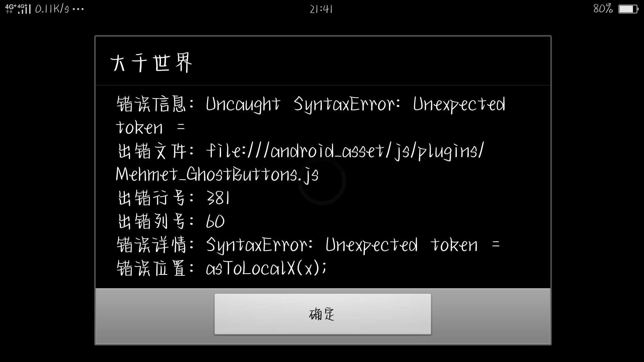Viewport: 644px width, 362px height.
Task: Confirm the error with 确定 button
Action: (x=323, y=314)
